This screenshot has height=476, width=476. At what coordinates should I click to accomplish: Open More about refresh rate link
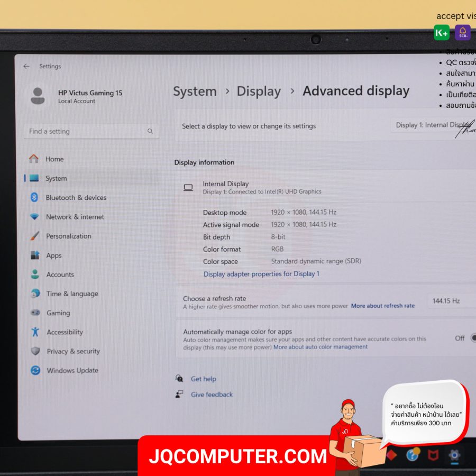click(383, 306)
